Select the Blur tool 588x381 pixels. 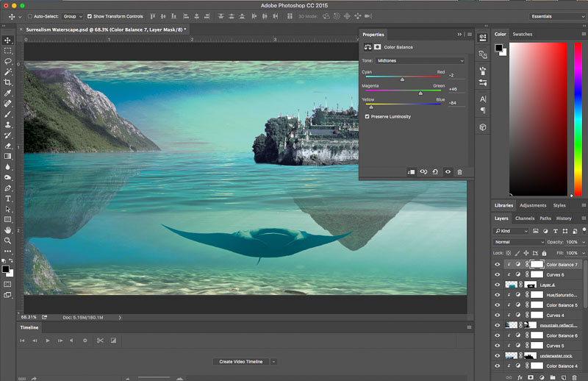point(7,167)
